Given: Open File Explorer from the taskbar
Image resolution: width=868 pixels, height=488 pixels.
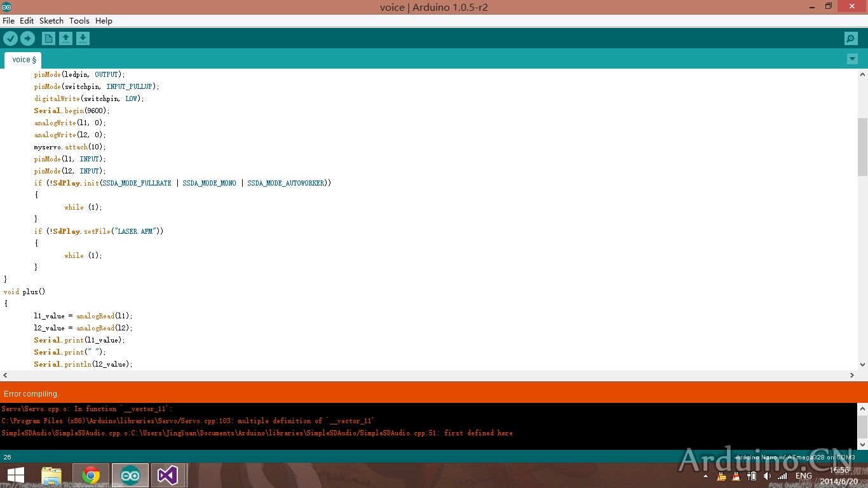Looking at the screenshot, I should [x=51, y=475].
